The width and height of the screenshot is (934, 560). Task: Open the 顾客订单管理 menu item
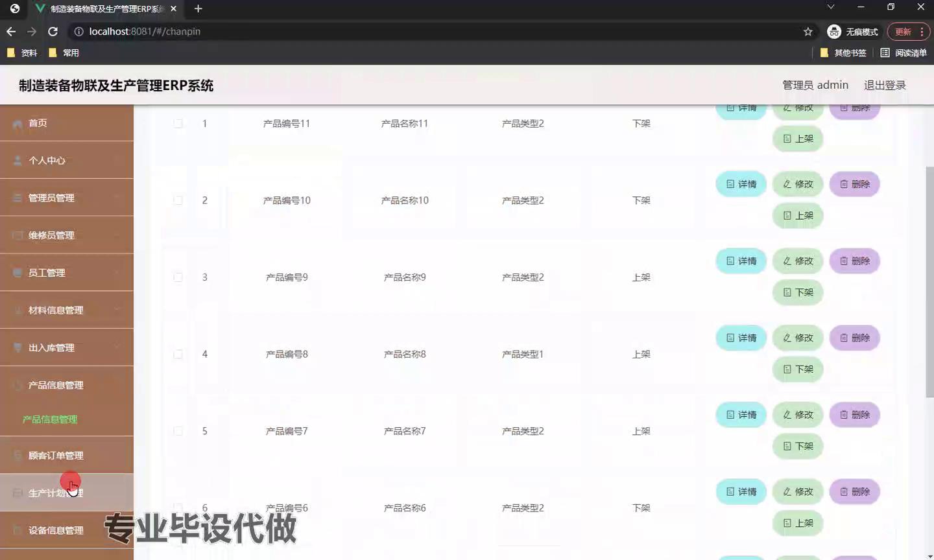(56, 456)
